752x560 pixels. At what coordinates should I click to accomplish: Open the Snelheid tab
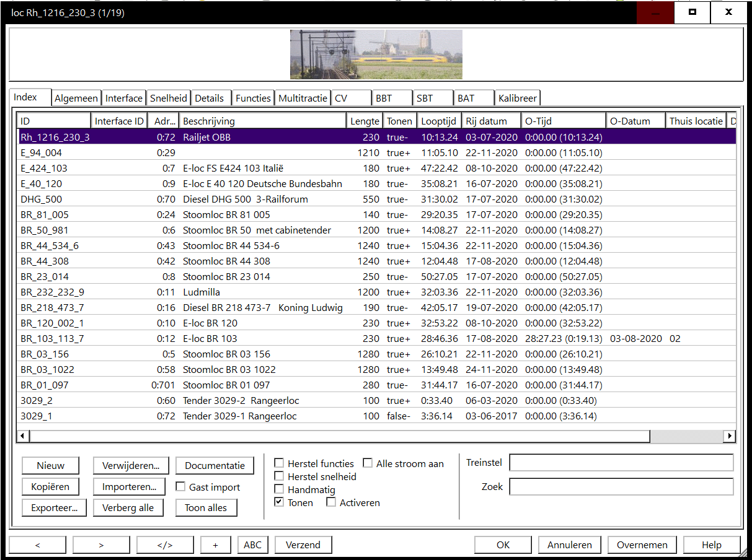pyautogui.click(x=169, y=98)
